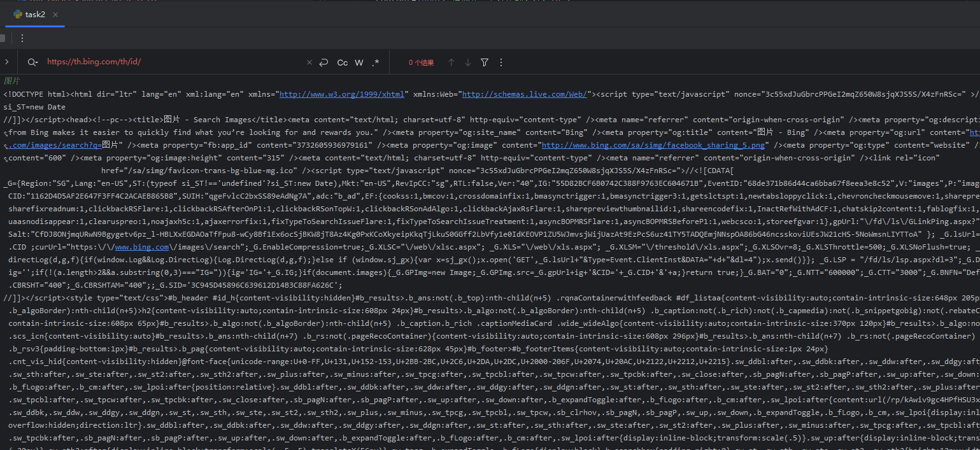
Task: Go to previous search occurrence arrow
Action: tap(451, 62)
